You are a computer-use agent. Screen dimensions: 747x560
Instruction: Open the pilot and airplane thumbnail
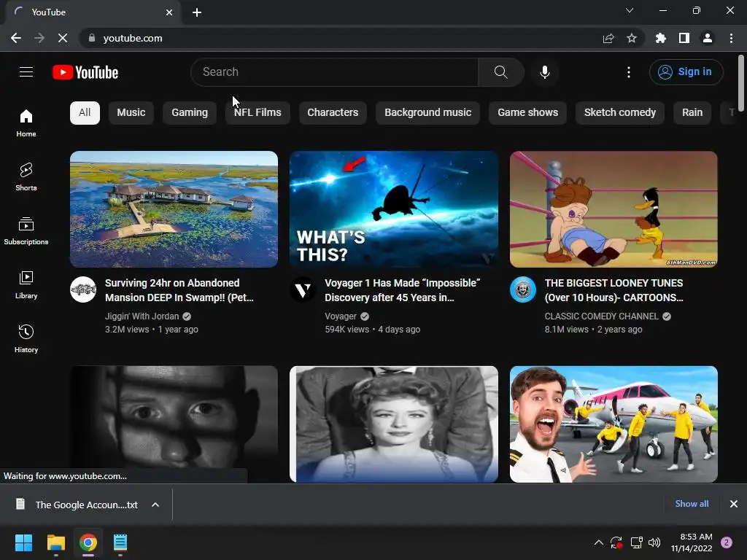614,424
